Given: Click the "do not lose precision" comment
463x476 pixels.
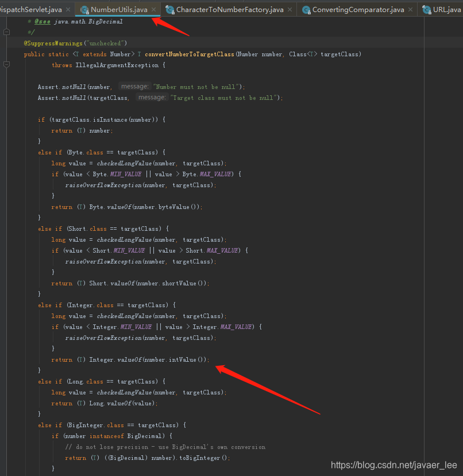Looking at the screenshot, I should pyautogui.click(x=165, y=447).
